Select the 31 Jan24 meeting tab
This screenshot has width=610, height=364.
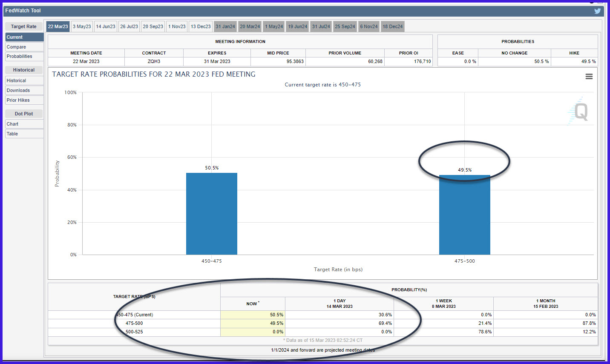point(225,26)
